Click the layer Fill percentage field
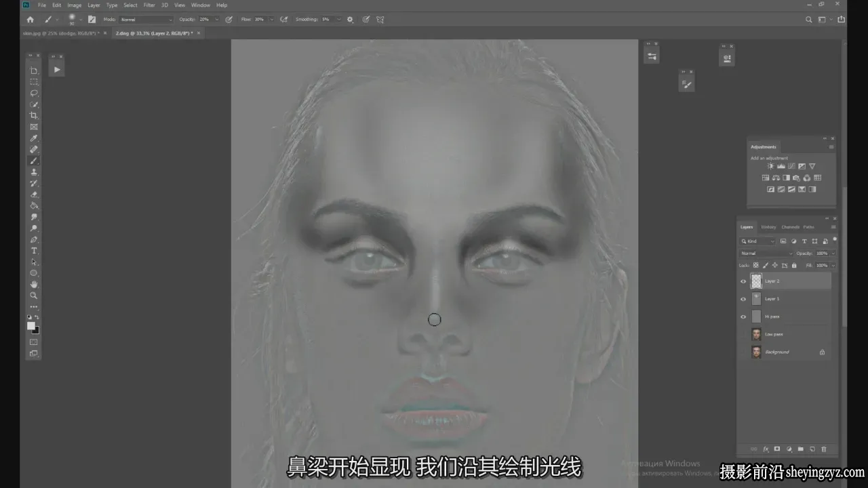Viewport: 868px width, 488px height. click(821, 265)
